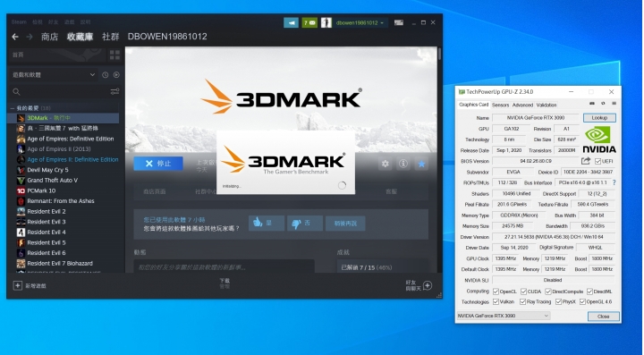The image size is (644, 355).
Task: Expand the games and software category dropdown
Action: (54, 75)
